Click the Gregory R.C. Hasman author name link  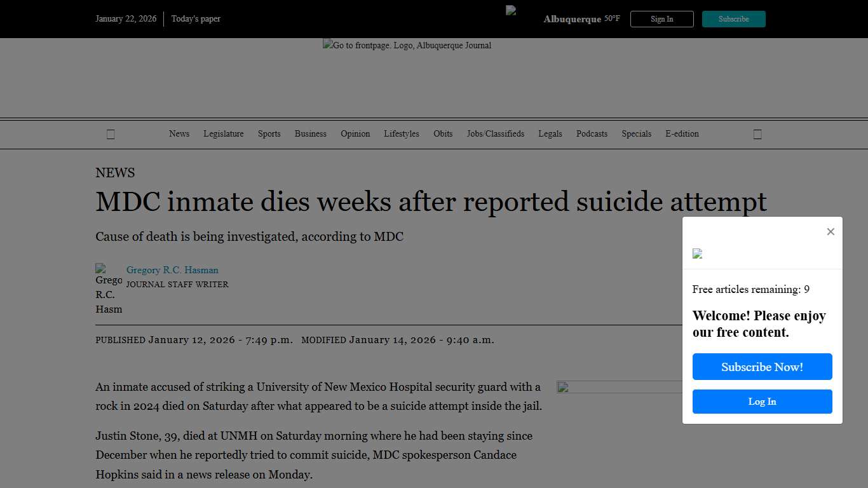coord(172,269)
